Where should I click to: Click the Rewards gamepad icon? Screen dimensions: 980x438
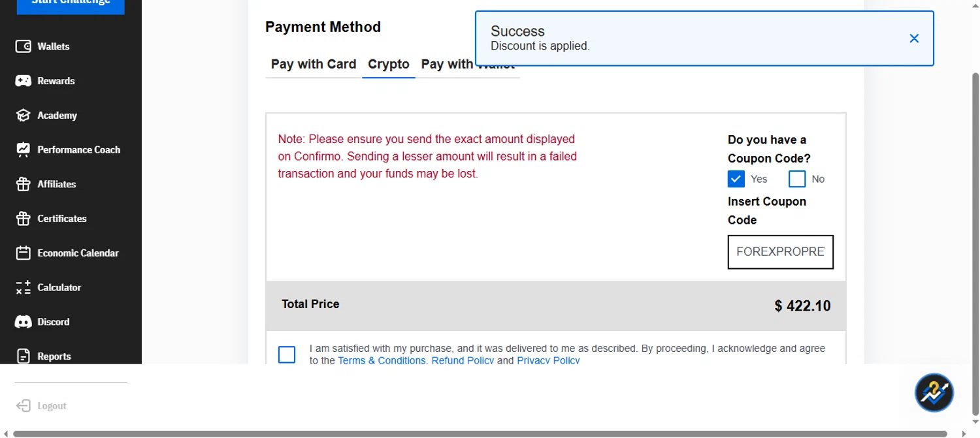click(24, 81)
